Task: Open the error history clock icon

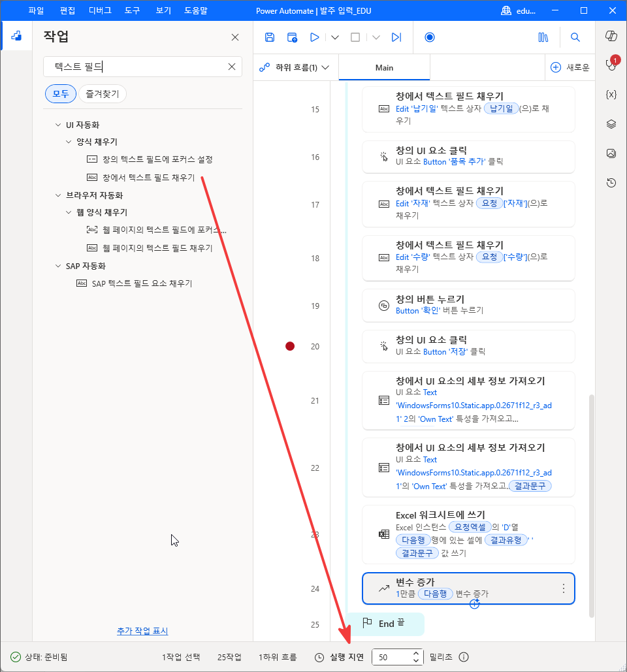Action: click(x=611, y=183)
